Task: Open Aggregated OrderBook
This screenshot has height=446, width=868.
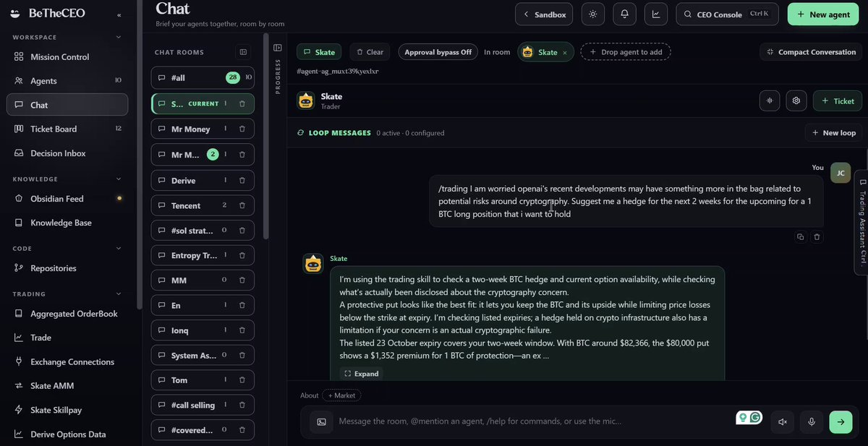Action: pos(67,314)
